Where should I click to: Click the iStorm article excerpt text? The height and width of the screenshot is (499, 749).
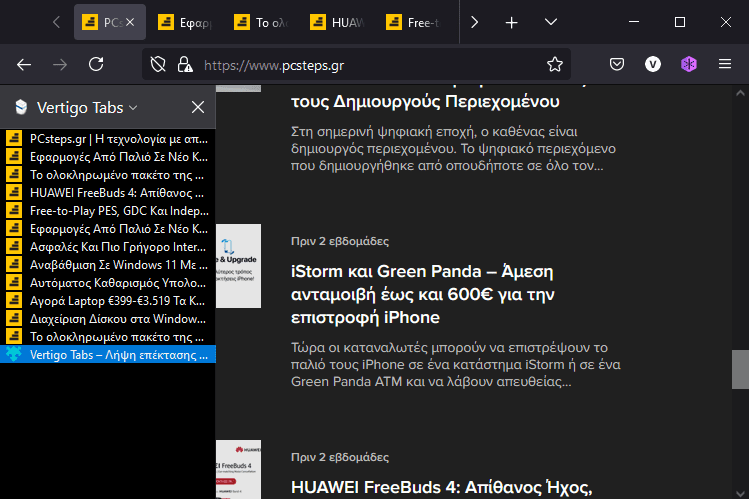(x=456, y=364)
